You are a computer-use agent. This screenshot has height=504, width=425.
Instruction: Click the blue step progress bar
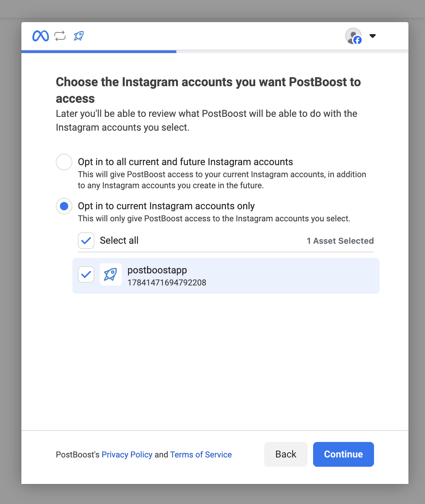[x=99, y=52]
